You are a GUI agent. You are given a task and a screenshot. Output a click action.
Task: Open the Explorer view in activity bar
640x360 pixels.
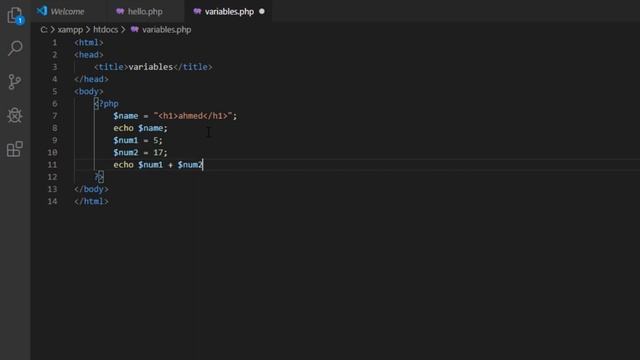point(15,16)
